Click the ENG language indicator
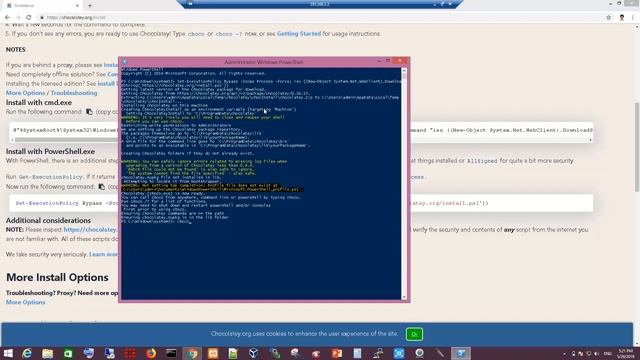 pos(608,353)
